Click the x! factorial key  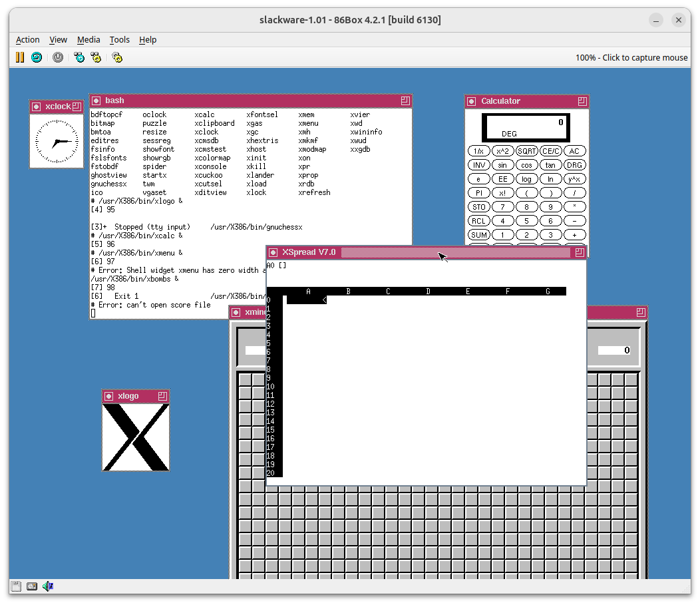pos(502,193)
